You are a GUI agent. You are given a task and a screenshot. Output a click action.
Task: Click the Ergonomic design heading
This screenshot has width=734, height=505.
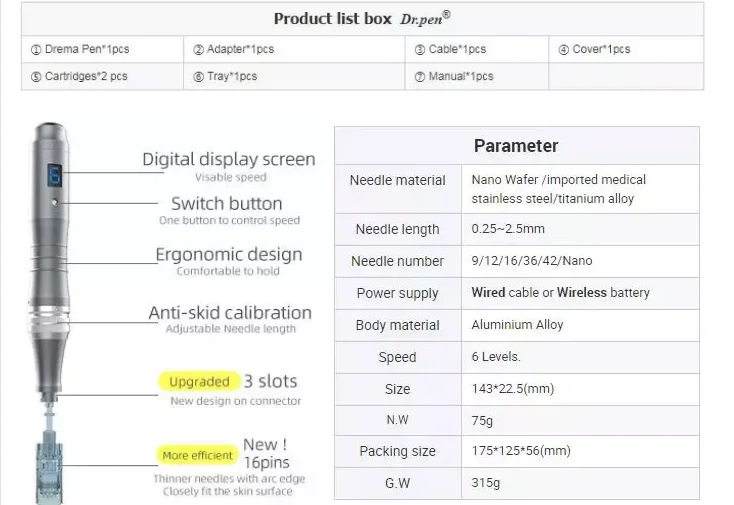click(x=229, y=255)
